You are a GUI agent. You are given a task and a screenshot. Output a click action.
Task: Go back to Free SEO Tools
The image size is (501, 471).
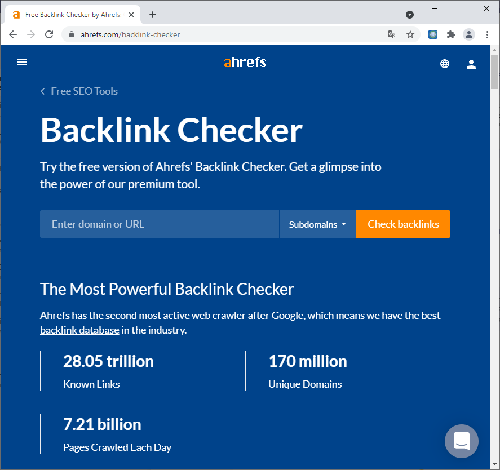pyautogui.click(x=79, y=91)
